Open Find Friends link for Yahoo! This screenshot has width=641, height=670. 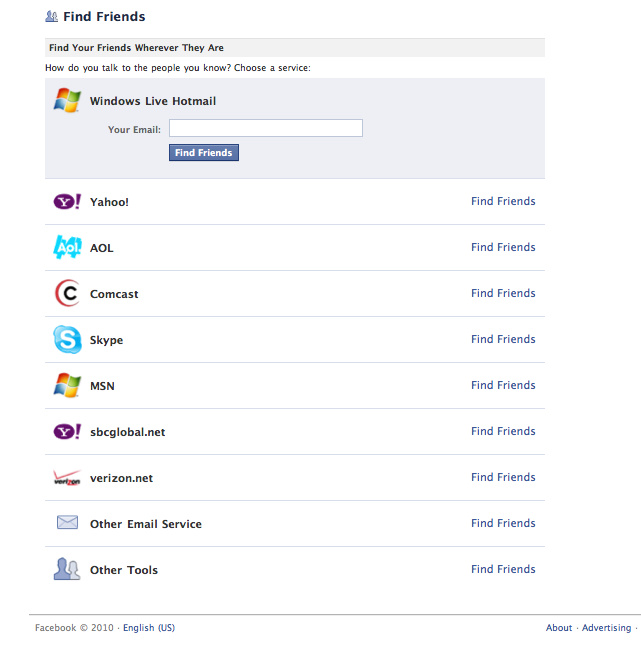(x=503, y=201)
